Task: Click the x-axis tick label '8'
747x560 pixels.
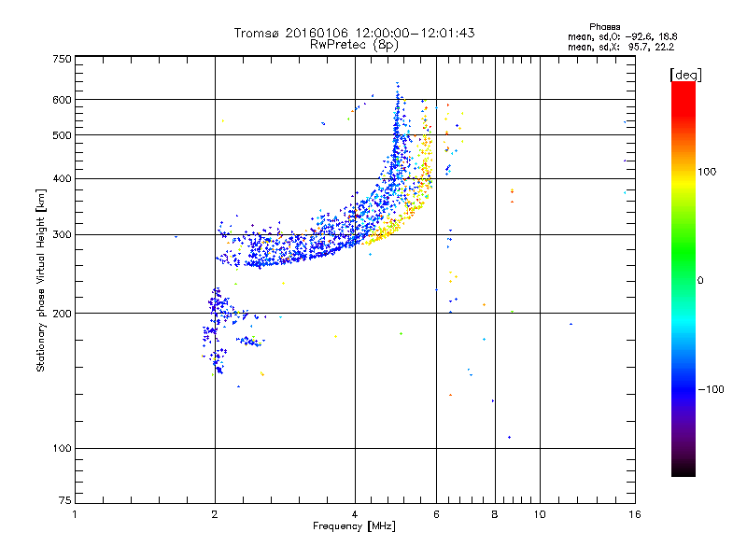Action: pos(495,514)
